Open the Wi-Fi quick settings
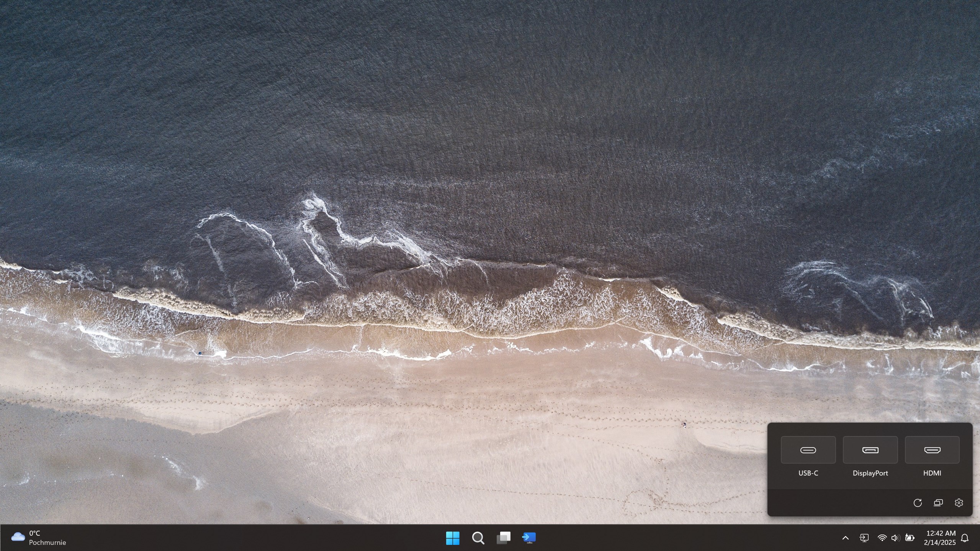 pyautogui.click(x=882, y=538)
